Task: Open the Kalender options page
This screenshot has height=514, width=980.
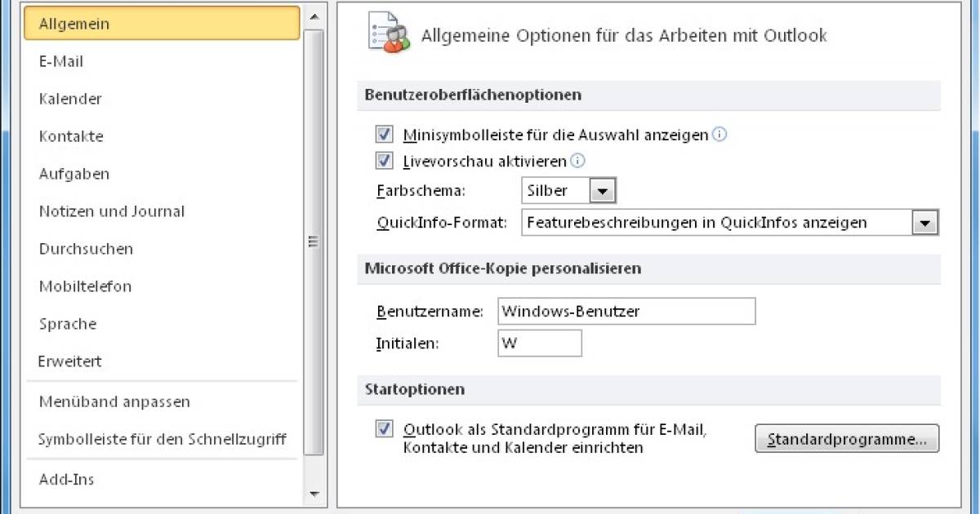Action: point(69,98)
